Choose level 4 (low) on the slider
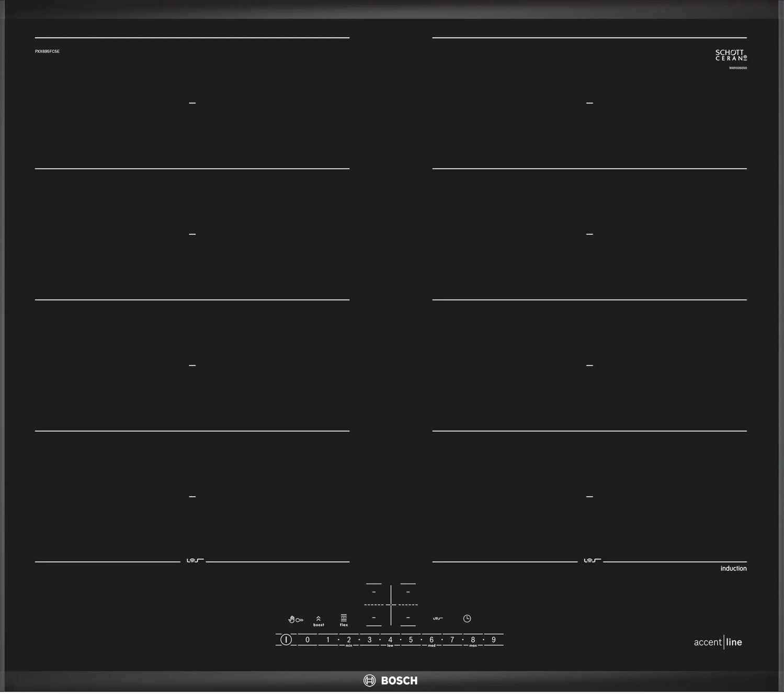Screen dimensions: 784x694 click(390, 641)
